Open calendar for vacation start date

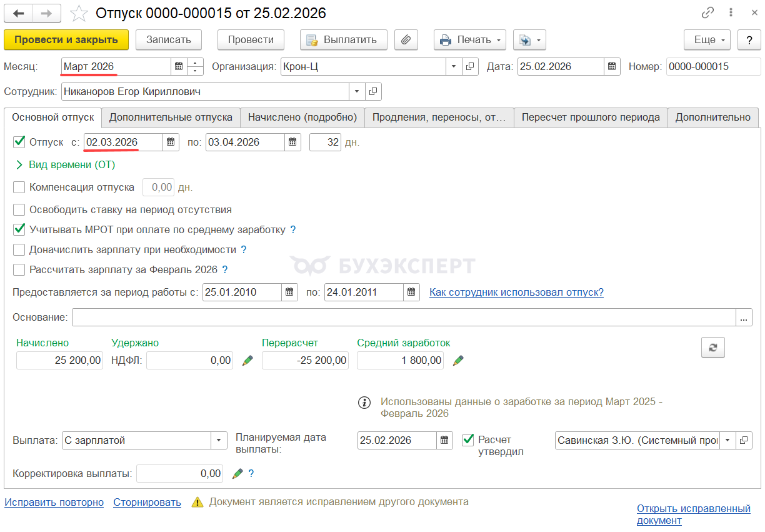(x=171, y=142)
